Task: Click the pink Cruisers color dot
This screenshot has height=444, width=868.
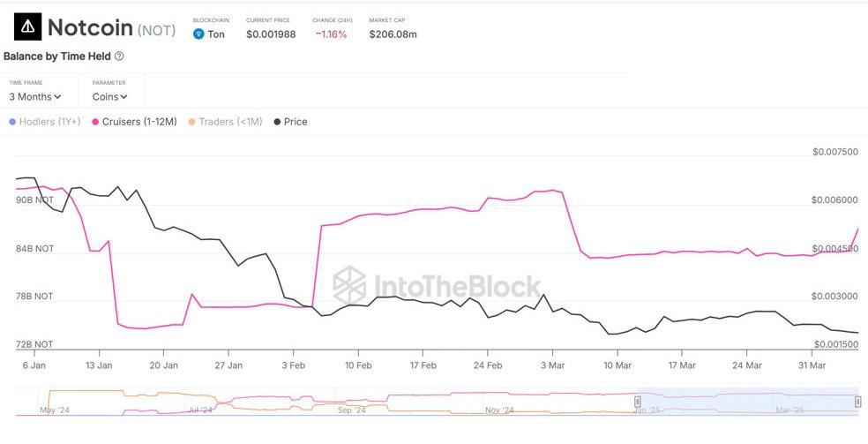Action: point(96,122)
